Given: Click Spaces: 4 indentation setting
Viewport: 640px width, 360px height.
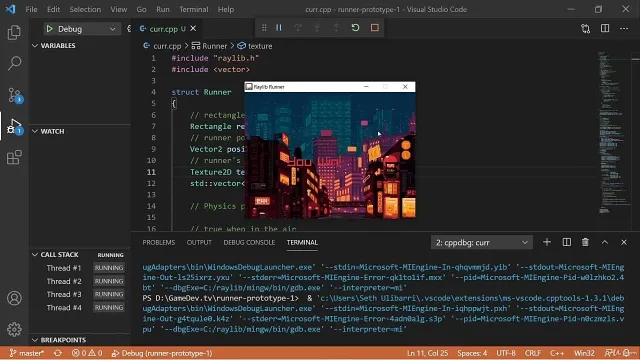Looking at the screenshot, I should (x=472, y=353).
